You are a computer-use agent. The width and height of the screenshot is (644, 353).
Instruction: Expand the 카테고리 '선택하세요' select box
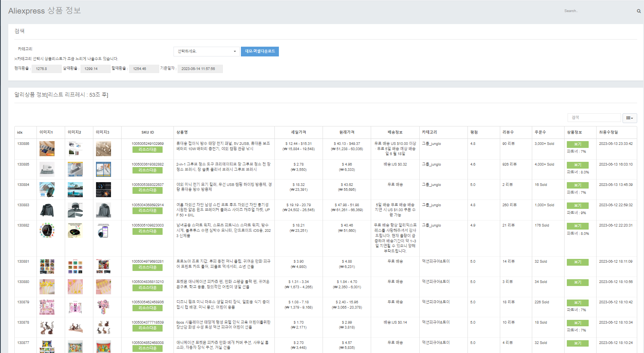207,52
